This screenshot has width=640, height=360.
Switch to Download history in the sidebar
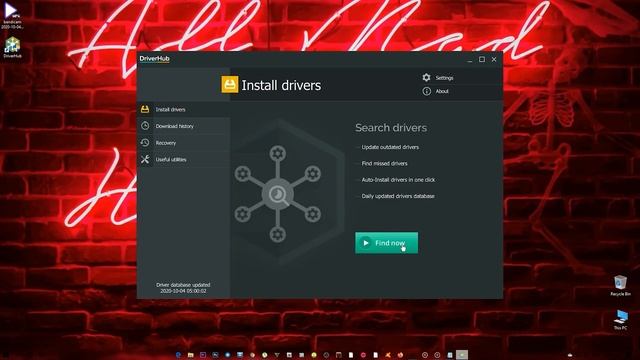pos(183,126)
